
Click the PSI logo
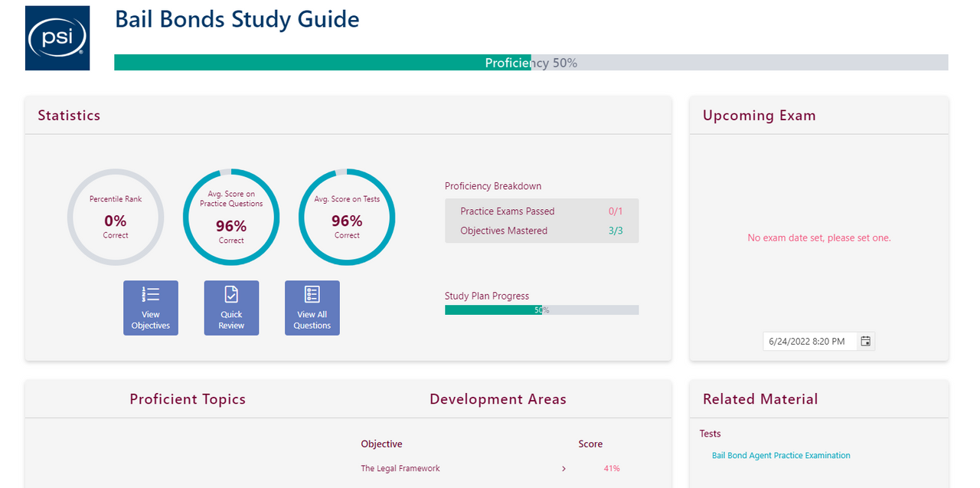tap(57, 38)
